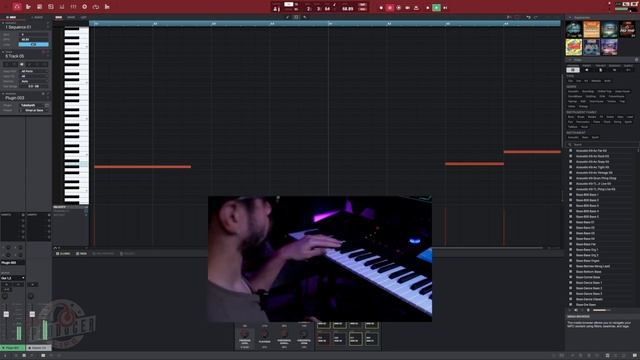This screenshot has width=640, height=360.
Task: Toggle the third file-type filter button
Action: [600, 70]
